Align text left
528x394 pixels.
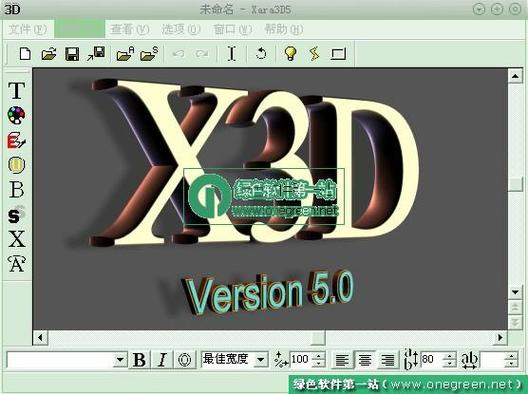[x=342, y=360]
